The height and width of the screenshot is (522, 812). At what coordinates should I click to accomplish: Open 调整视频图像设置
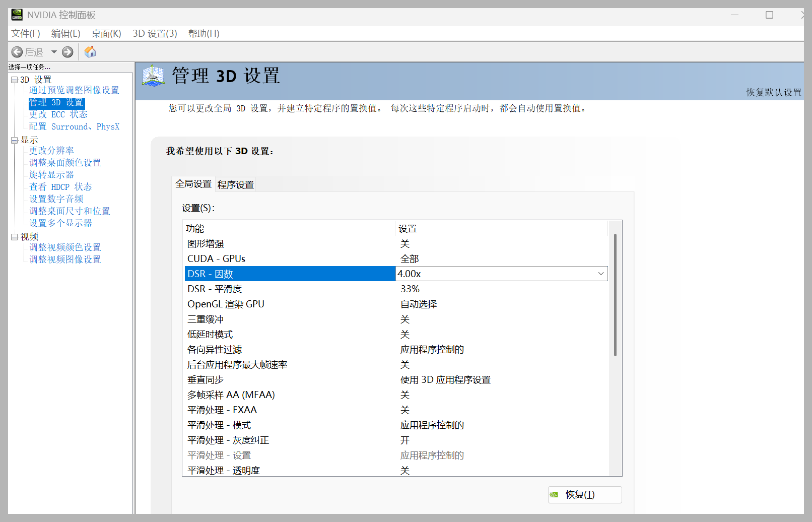coord(65,259)
